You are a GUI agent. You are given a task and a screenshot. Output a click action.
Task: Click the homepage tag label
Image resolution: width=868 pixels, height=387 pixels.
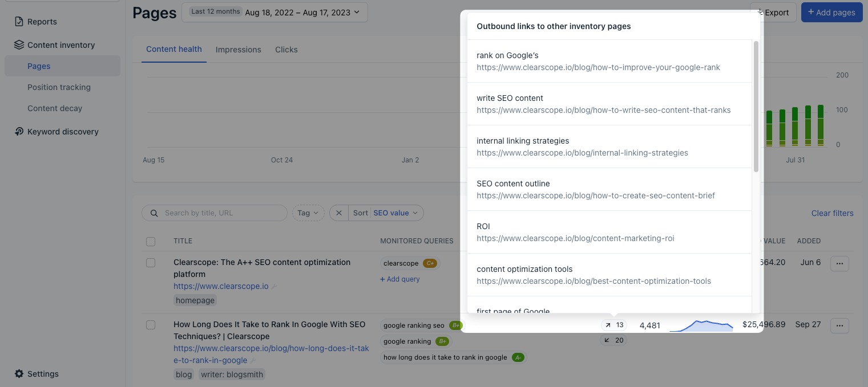195,300
